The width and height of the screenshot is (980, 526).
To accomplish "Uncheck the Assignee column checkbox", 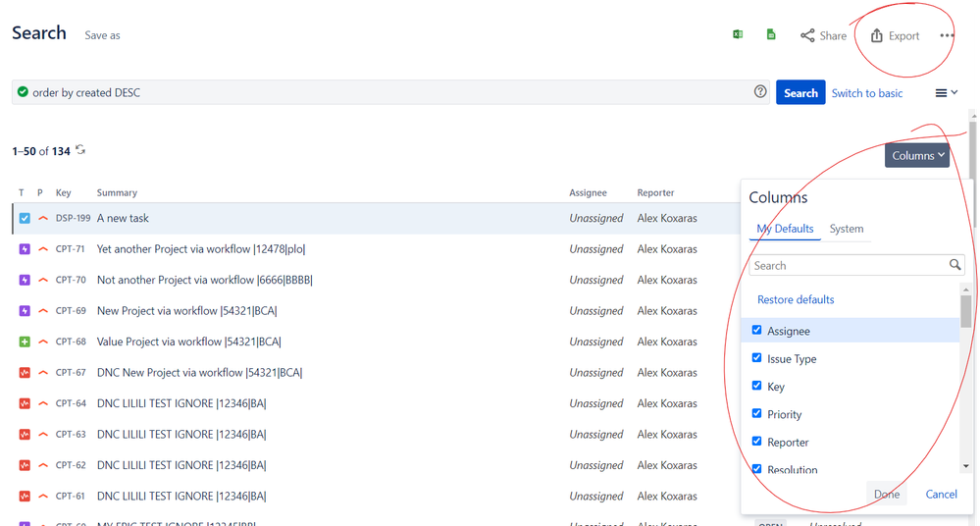I will [757, 330].
